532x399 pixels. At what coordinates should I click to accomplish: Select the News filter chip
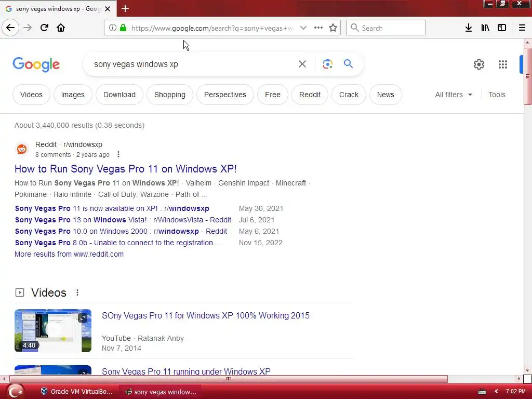[x=385, y=95]
